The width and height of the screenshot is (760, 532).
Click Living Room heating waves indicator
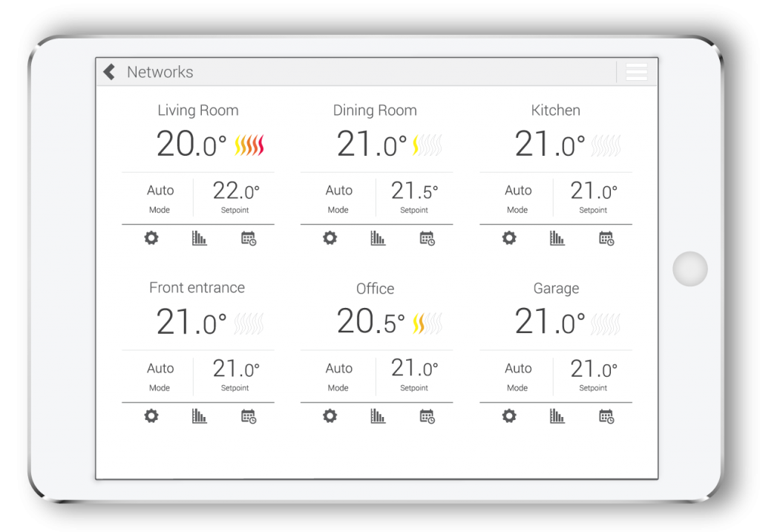click(249, 145)
